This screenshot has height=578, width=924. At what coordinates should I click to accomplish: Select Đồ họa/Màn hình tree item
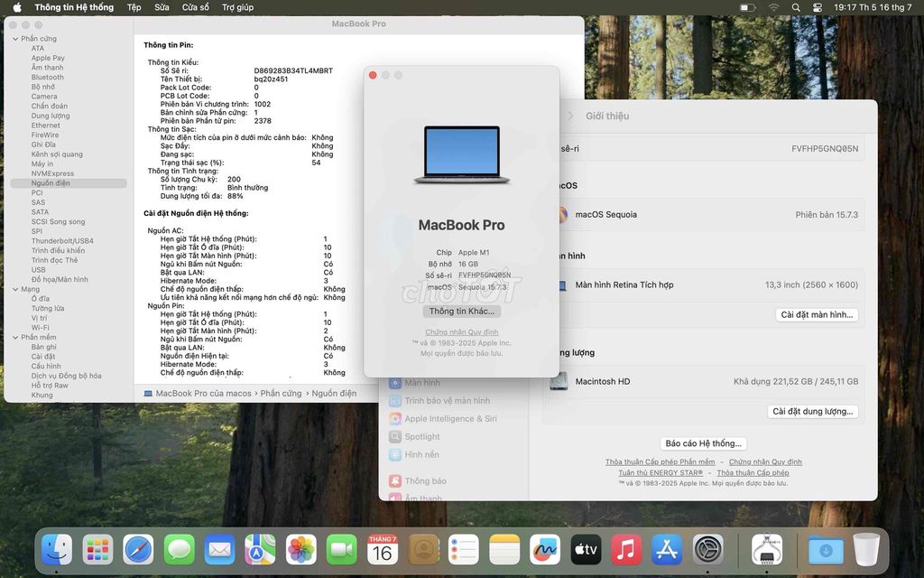click(x=60, y=280)
